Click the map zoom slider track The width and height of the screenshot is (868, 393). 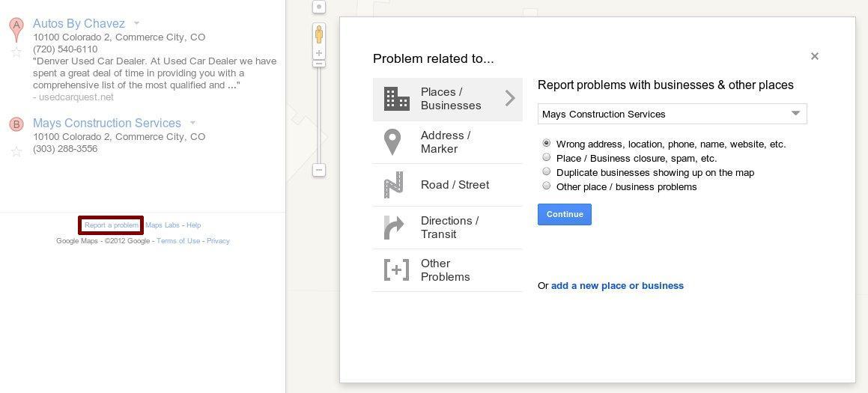pyautogui.click(x=319, y=115)
